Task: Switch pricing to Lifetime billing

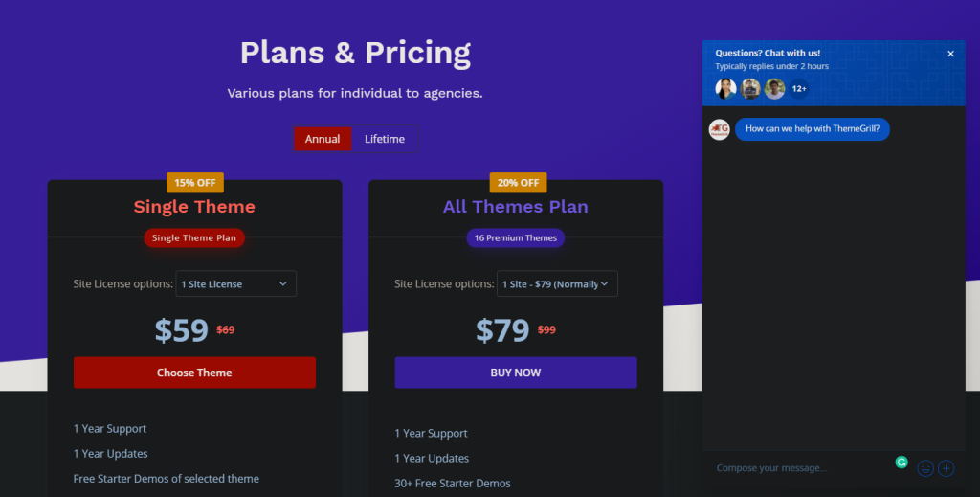Action: pos(385,139)
